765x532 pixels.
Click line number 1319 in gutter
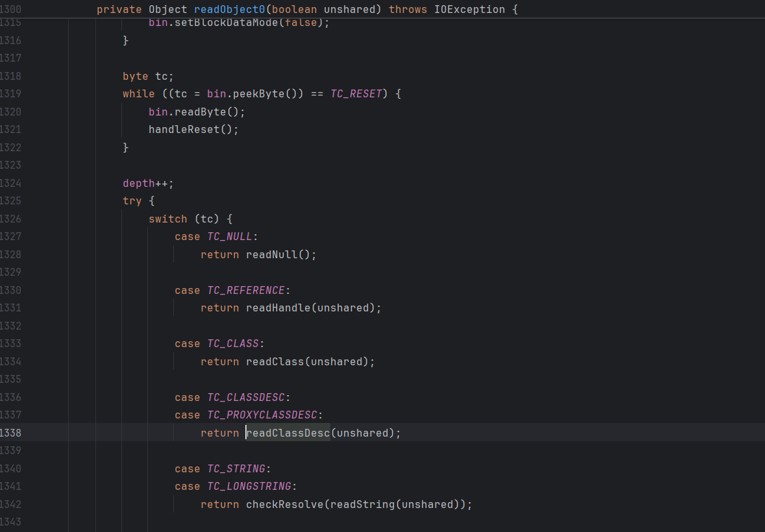pyautogui.click(x=10, y=94)
